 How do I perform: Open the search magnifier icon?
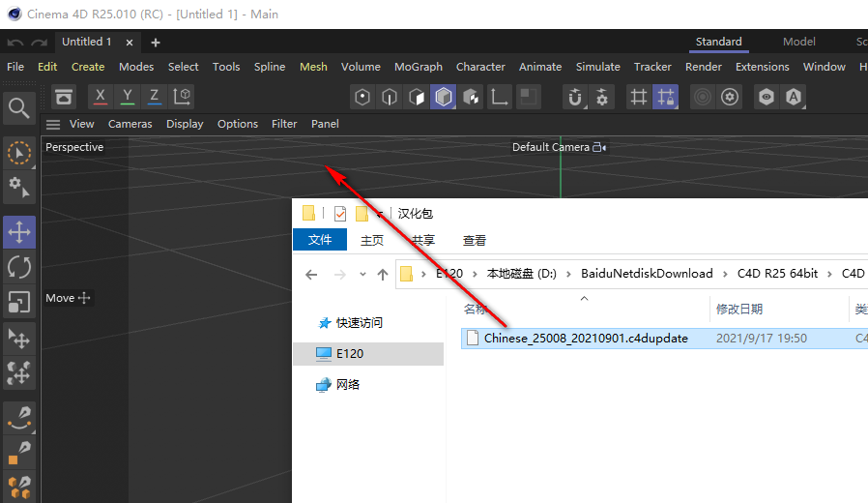(x=19, y=107)
